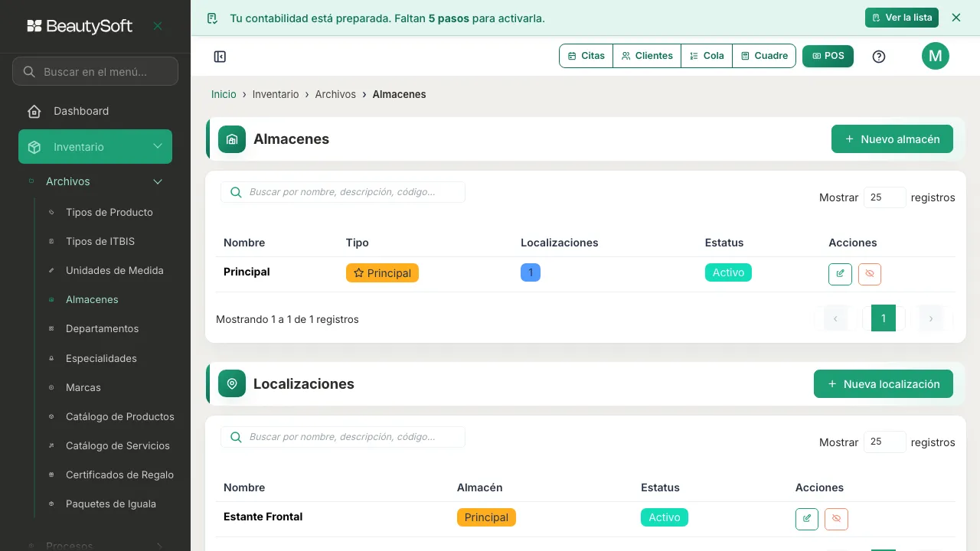Viewport: 980px width, 551px height.
Task: Collapse the Inventario menu chevron
Action: tap(158, 146)
